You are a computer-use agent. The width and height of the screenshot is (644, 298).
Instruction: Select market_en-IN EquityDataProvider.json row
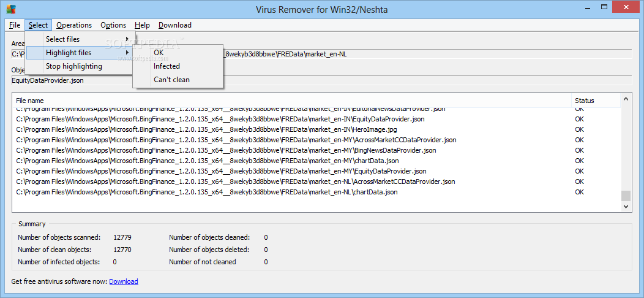pos(316,119)
